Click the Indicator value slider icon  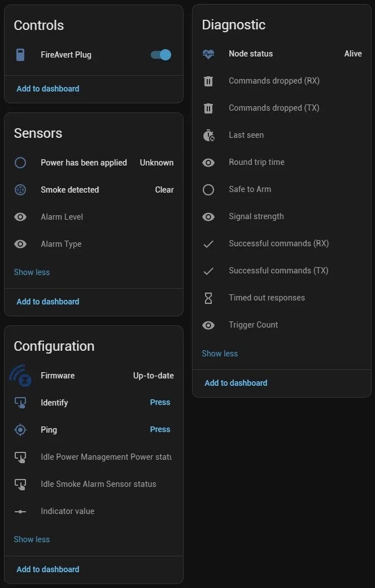point(20,512)
